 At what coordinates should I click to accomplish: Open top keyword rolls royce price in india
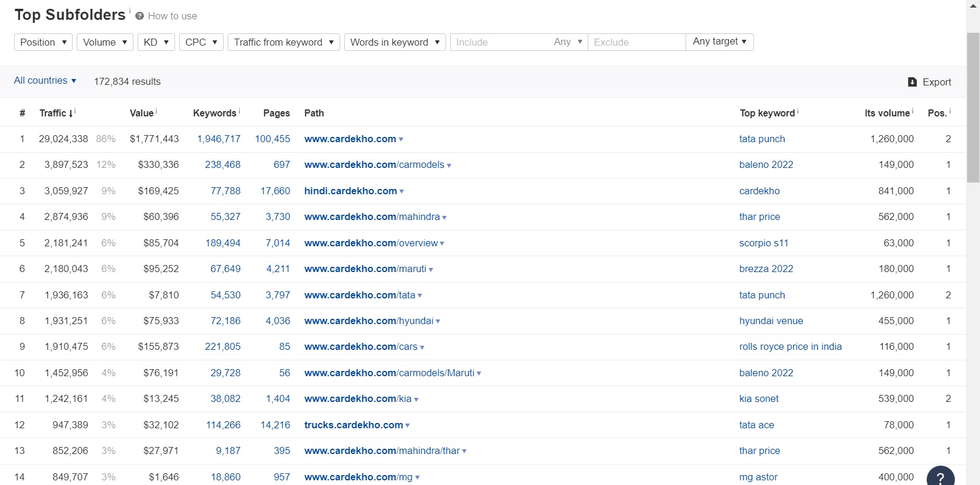(x=790, y=346)
